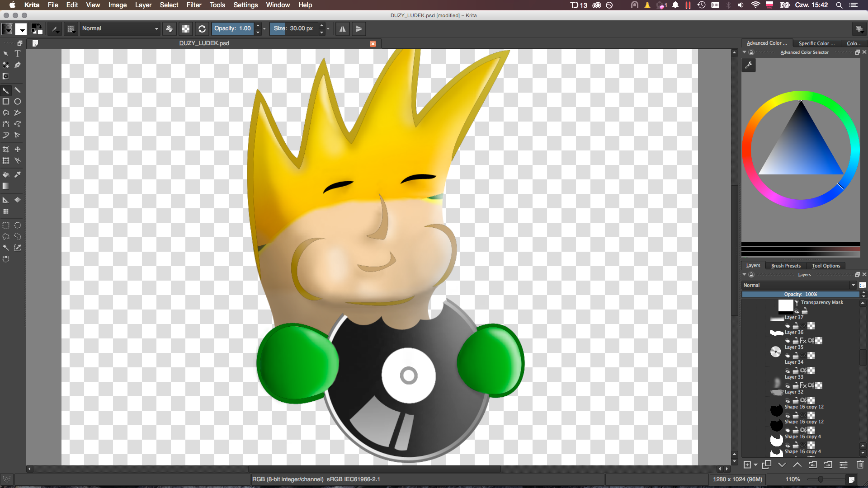The width and height of the screenshot is (868, 488).
Task: Select the Text tool
Action: point(18,53)
